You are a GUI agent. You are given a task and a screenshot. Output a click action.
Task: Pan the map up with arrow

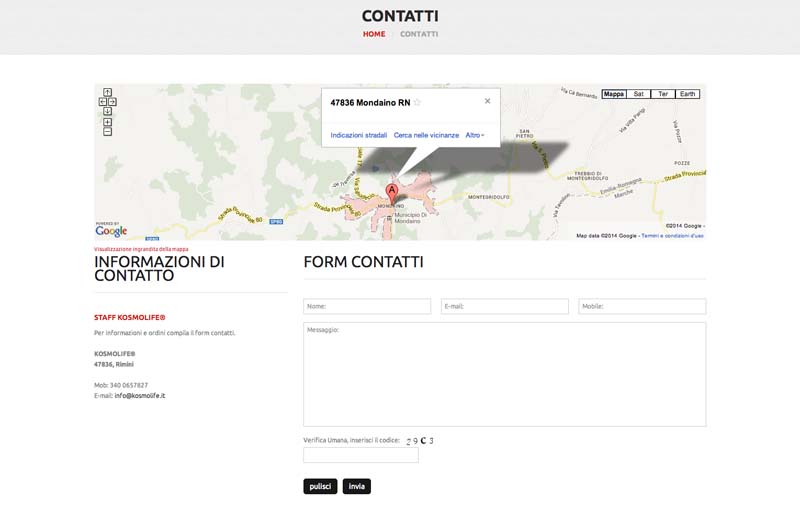tap(107, 92)
